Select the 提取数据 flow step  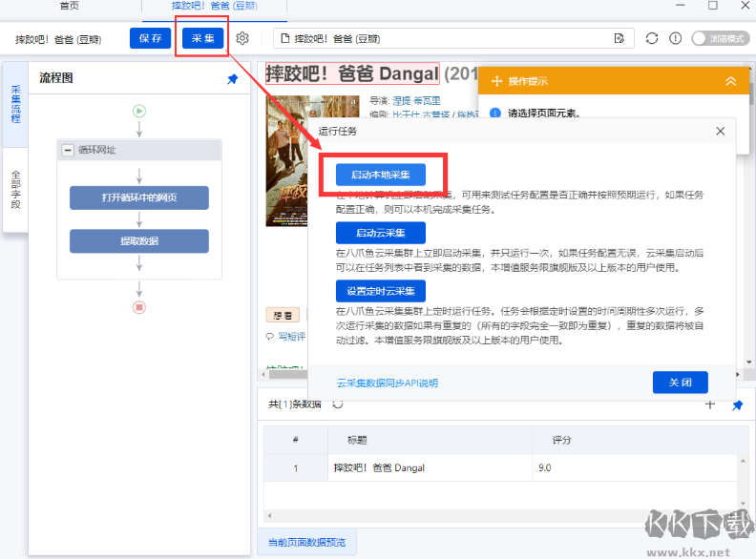tap(138, 241)
